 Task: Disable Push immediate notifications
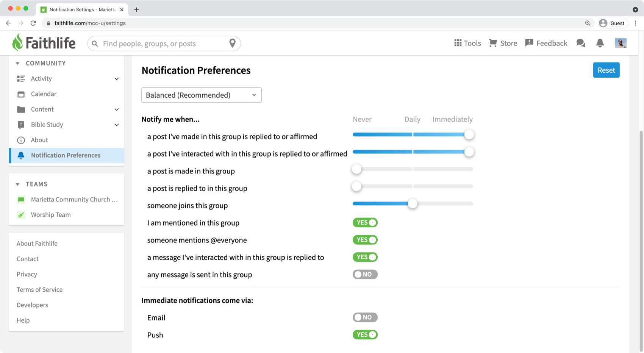[365, 335]
